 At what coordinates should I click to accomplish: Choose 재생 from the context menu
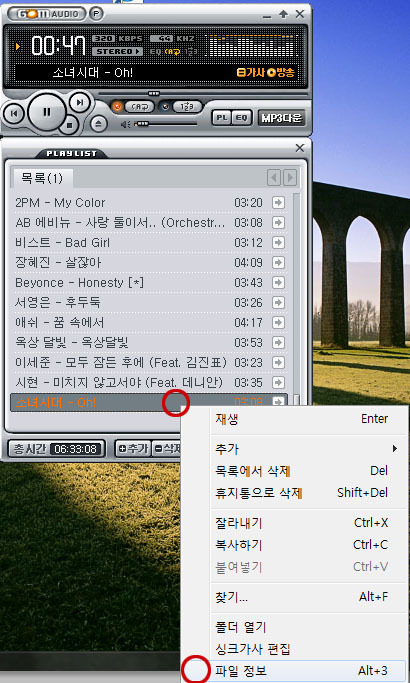[x=295, y=419]
